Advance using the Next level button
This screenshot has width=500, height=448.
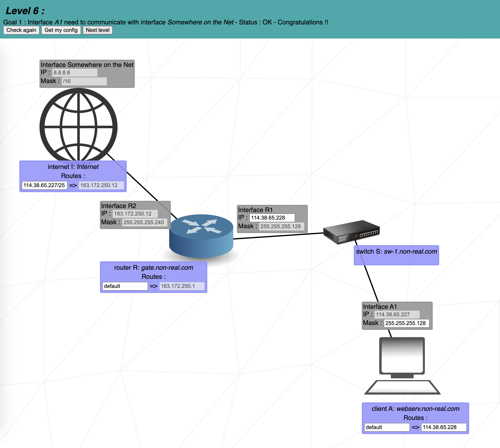pos(98,30)
